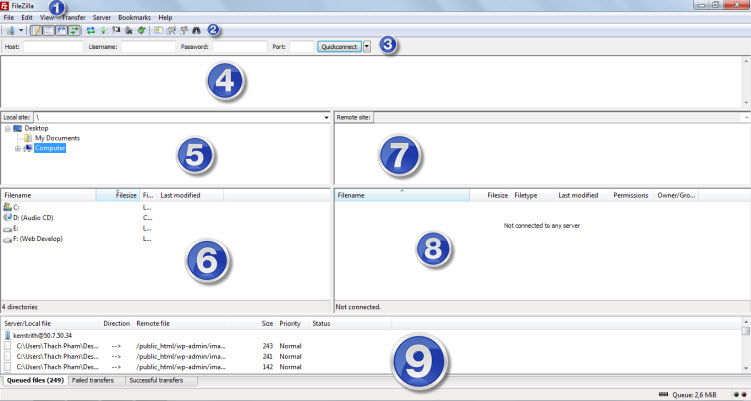Screen dimensions: 751x401
Task: Click the message log vertical scrollbar
Action: (746, 82)
